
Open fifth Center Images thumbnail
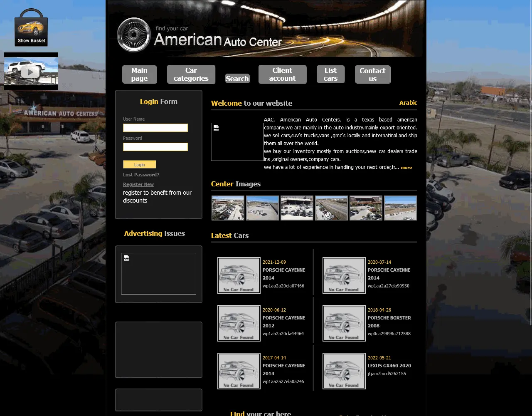coord(366,208)
